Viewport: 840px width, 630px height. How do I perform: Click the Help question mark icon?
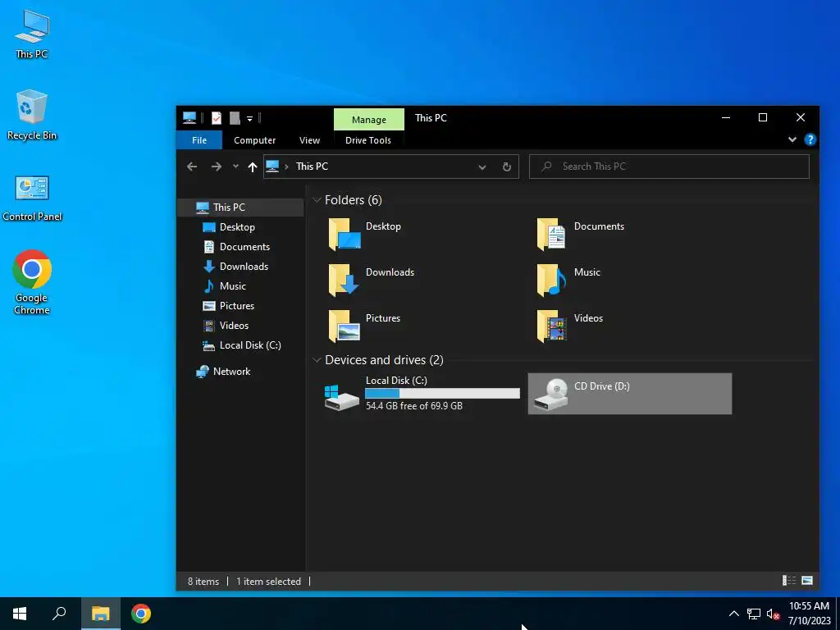click(810, 139)
